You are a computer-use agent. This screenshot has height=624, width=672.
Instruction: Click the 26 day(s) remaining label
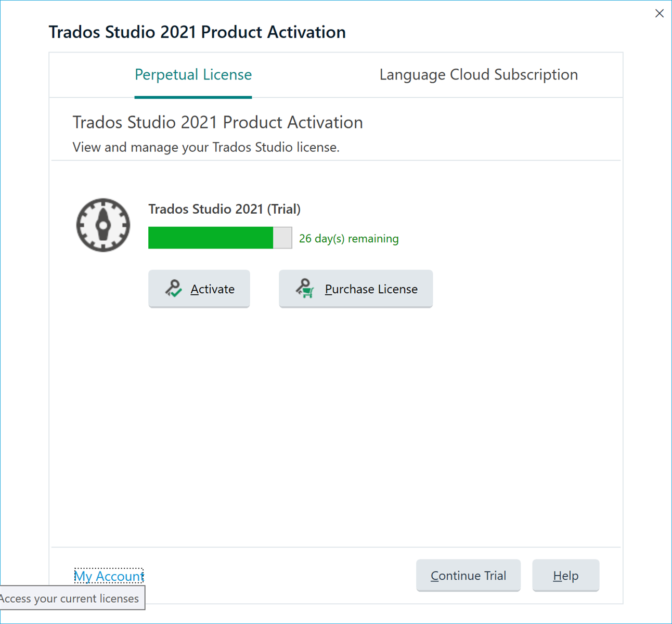tap(348, 238)
